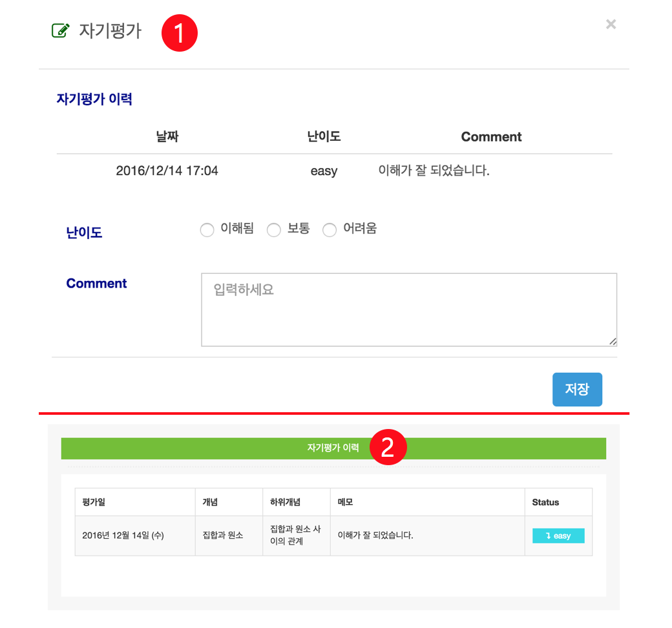Click the 난이도 column header in history
The height and width of the screenshot is (628, 672).
[324, 137]
